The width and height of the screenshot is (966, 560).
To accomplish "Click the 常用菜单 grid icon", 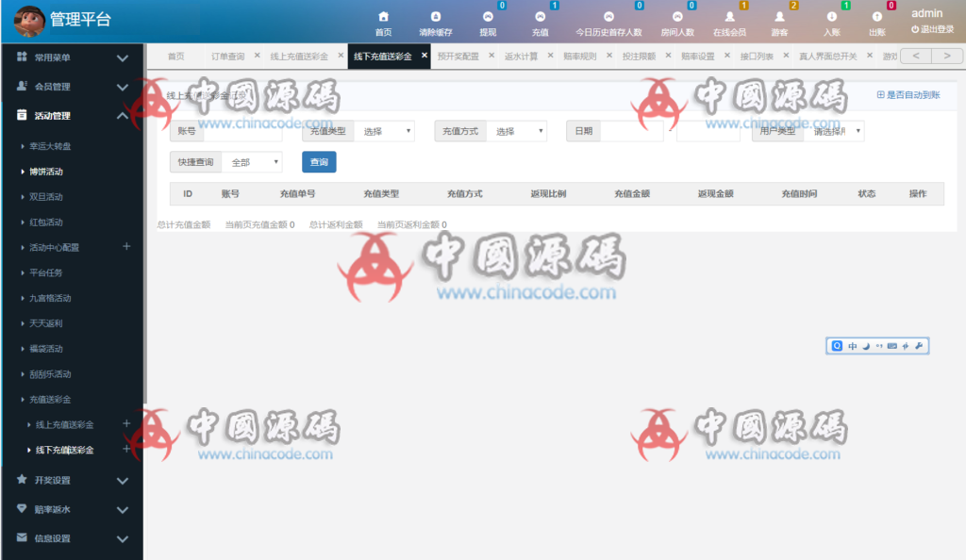I will click(x=22, y=57).
